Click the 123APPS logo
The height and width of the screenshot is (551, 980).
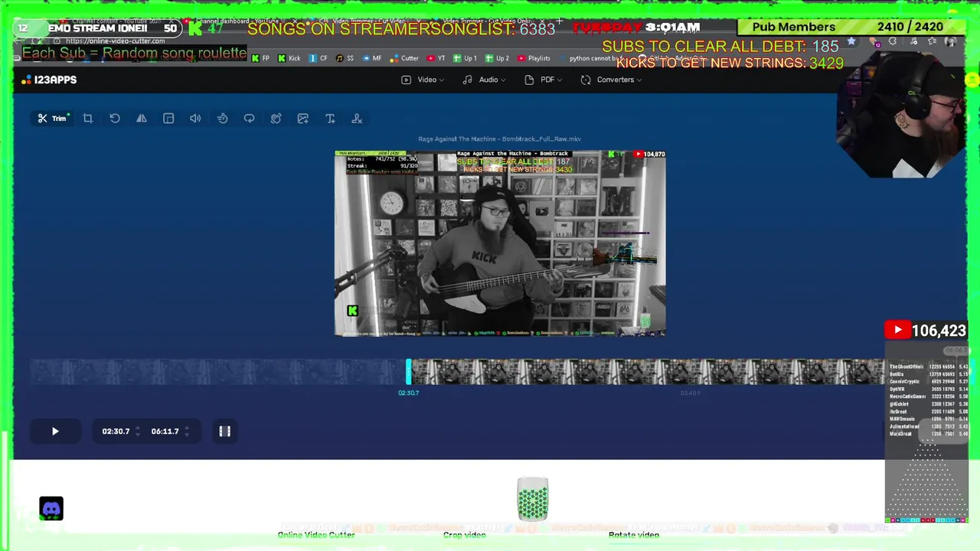(50, 80)
